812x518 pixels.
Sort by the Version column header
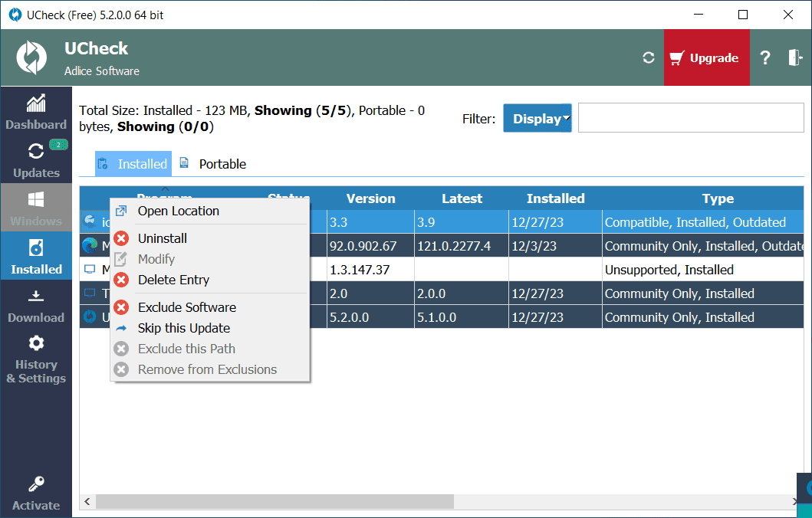(370, 198)
